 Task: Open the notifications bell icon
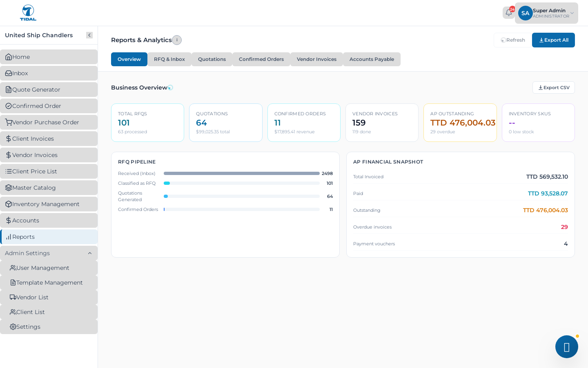[508, 13]
